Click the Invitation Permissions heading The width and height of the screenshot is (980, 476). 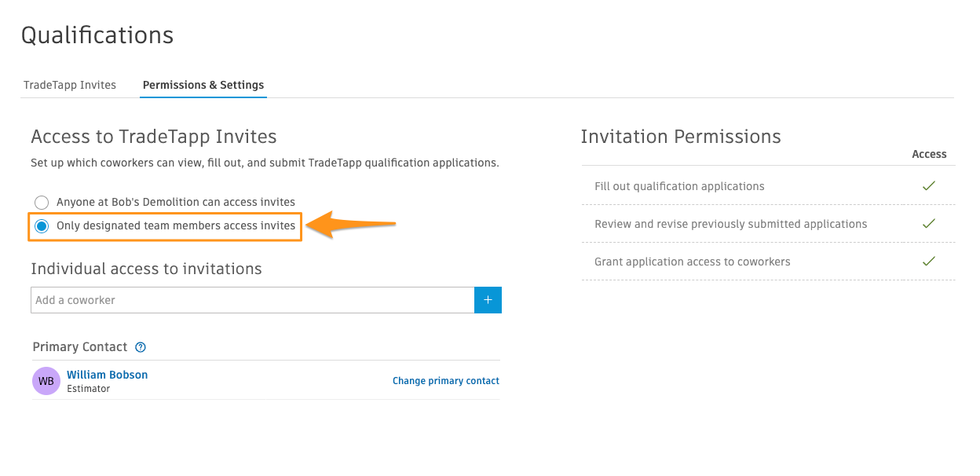pos(681,137)
